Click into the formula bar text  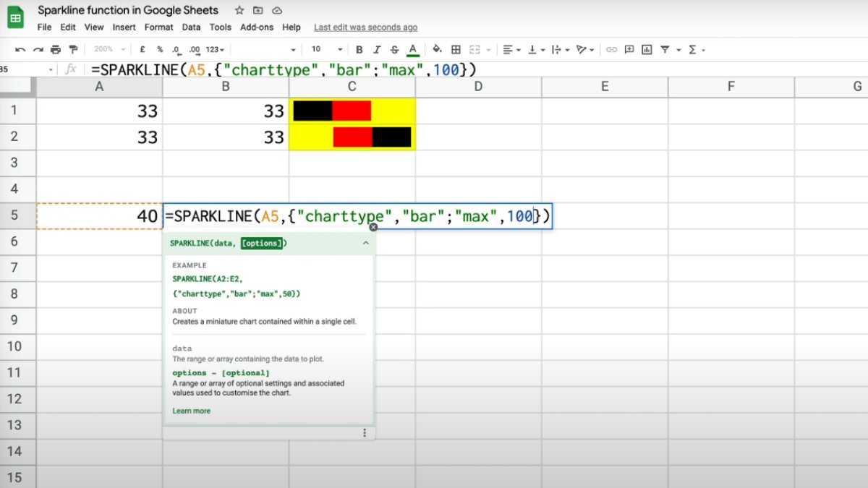pyautogui.click(x=284, y=69)
